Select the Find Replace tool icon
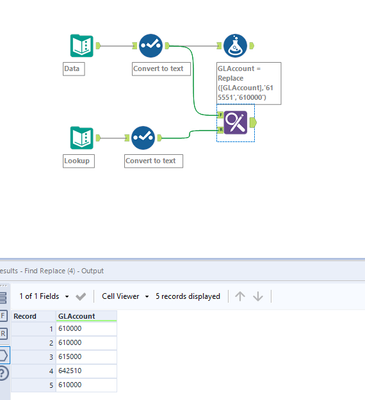Image resolution: width=365 pixels, height=400 pixels. [x=235, y=123]
